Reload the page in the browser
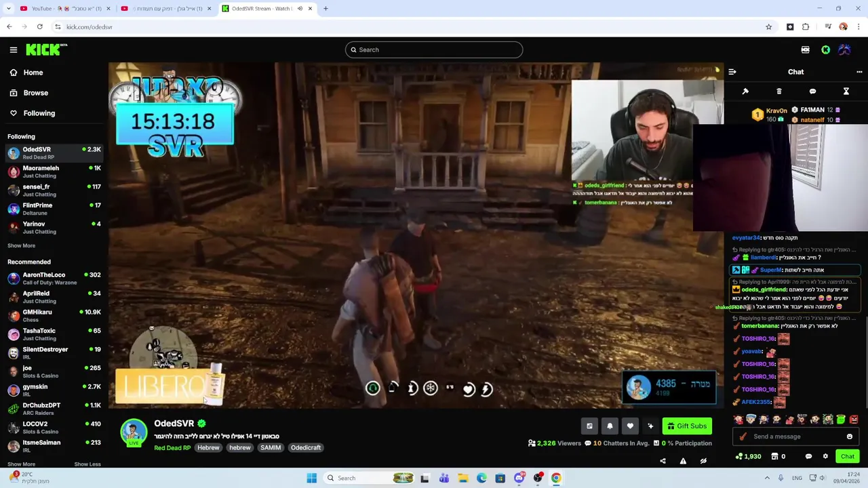Screen dimensions: 868x488 point(40,26)
